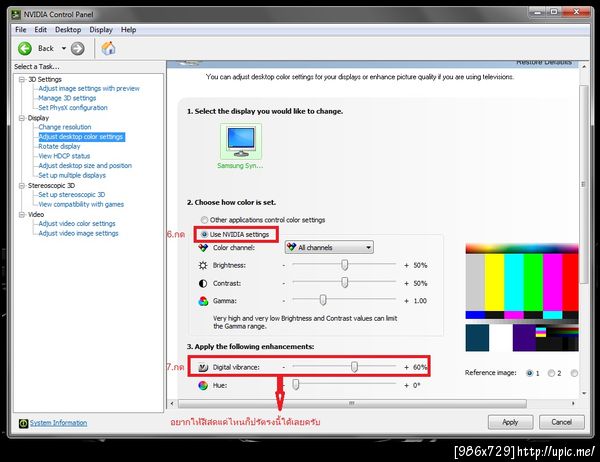This screenshot has width=600, height=462.
Task: Click the vertical scrollbar down arrow
Action: pyautogui.click(x=584, y=393)
